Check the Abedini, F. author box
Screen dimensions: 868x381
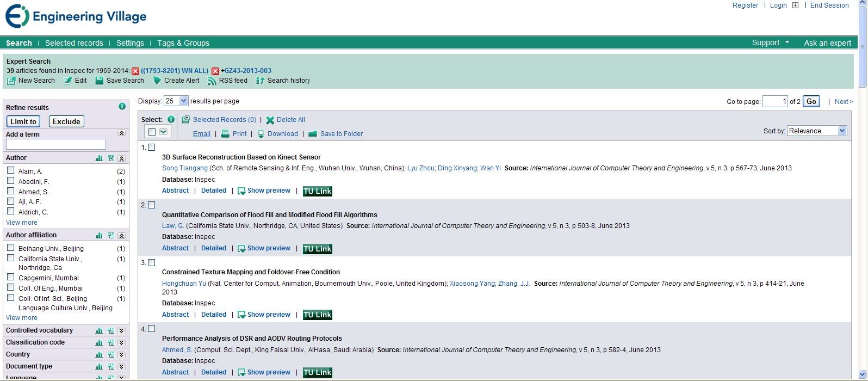click(10, 181)
